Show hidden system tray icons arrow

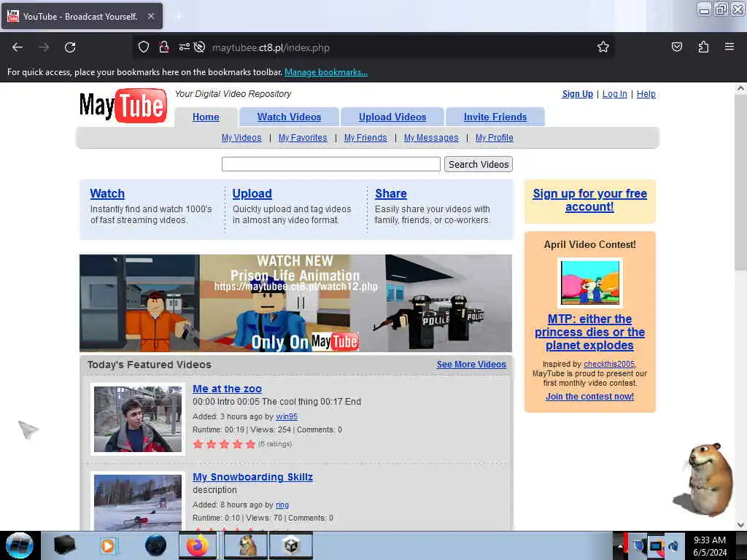(620, 546)
